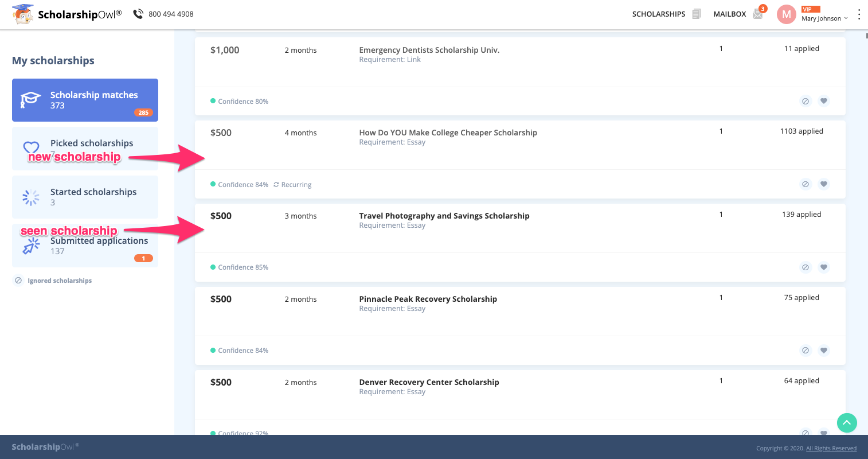This screenshot has height=459, width=868.
Task: Open the Mailbox envelope icon
Action: 758,14
